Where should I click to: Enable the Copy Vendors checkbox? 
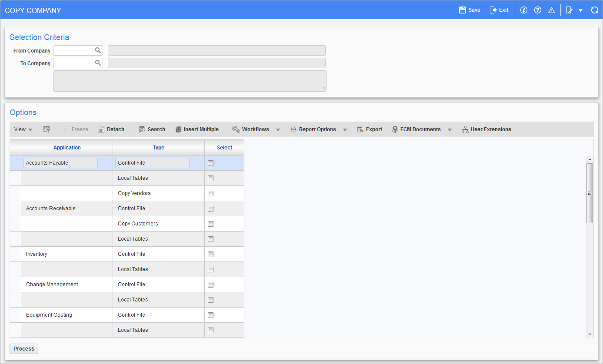click(x=211, y=193)
